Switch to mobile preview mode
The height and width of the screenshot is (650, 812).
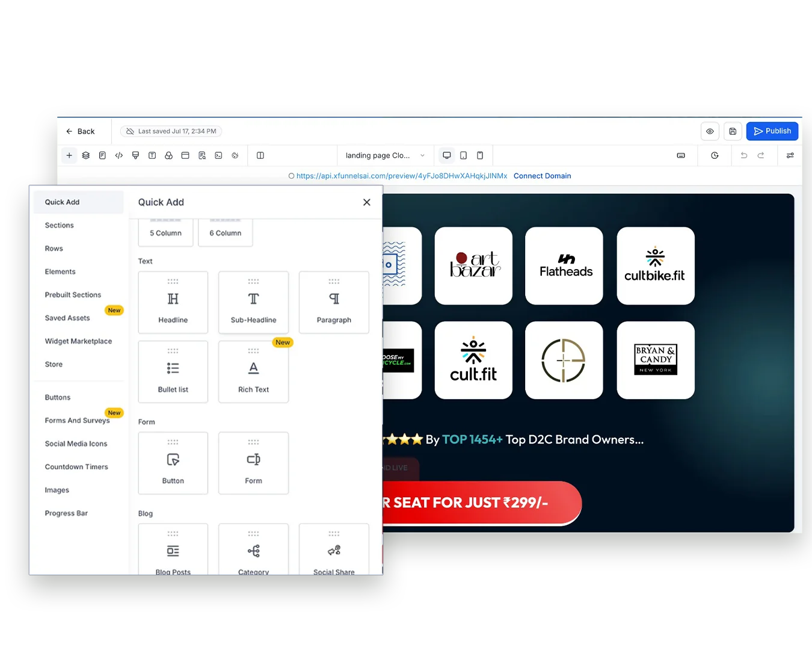[x=480, y=155]
